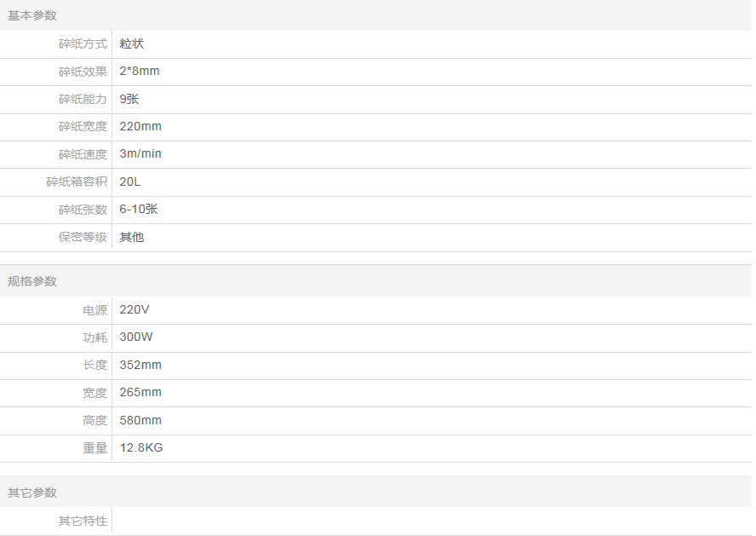Click the 580mm height value
Viewport: 756px width, 536px height.
140,420
